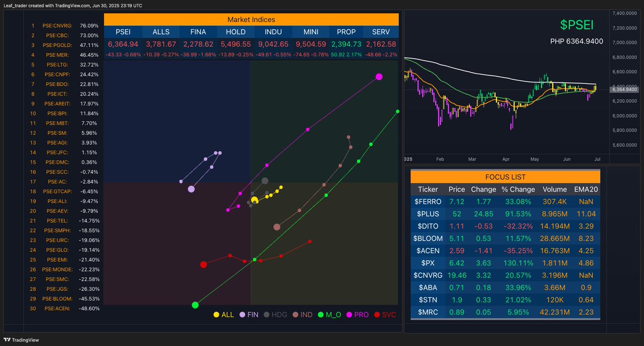The width and height of the screenshot is (644, 346).
Task: Click the large lavender FIN endpoint marker
Action: click(191, 189)
